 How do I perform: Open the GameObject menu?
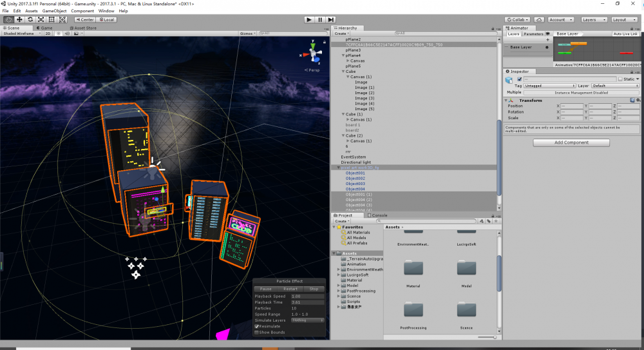[54, 11]
